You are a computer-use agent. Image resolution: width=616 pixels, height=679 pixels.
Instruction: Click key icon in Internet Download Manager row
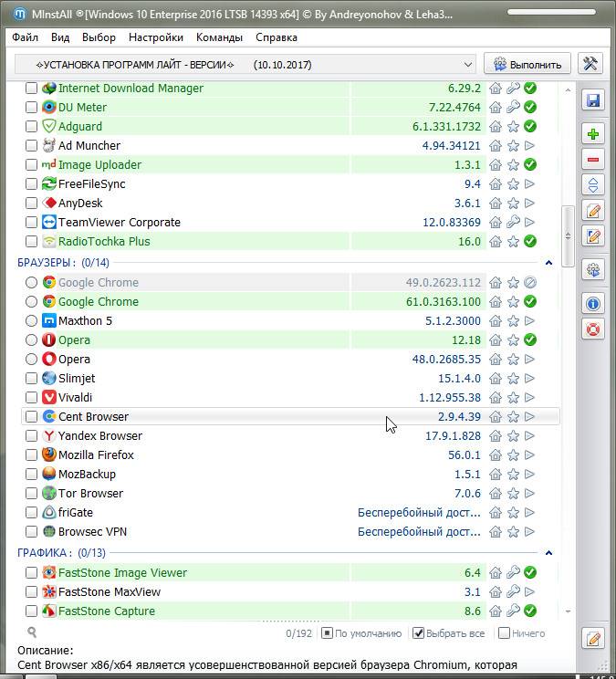[513, 89]
